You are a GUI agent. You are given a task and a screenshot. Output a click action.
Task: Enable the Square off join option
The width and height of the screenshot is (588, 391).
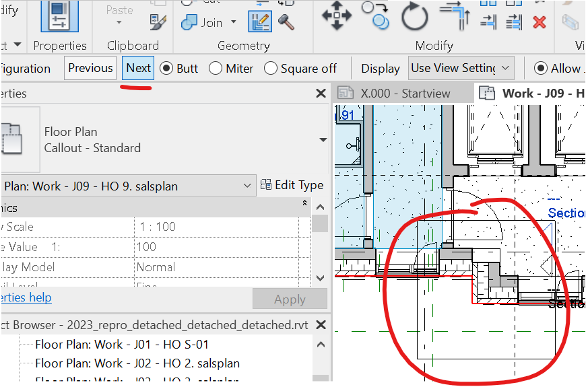click(269, 68)
